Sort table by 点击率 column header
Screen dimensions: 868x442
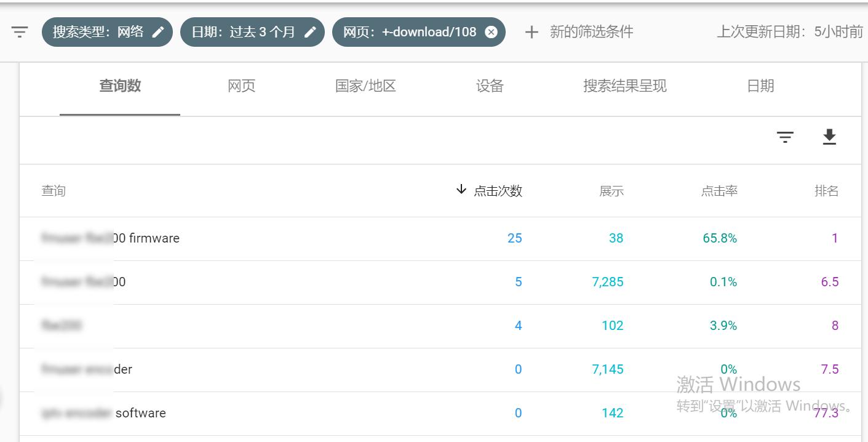[x=719, y=191]
